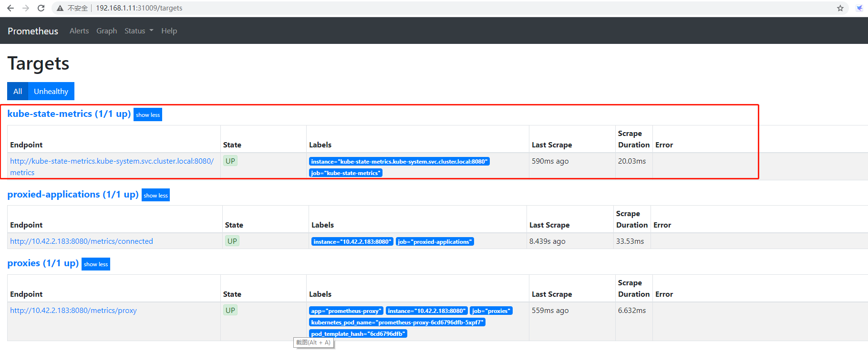Screen dimensions: 868x364
Task: Click the 33.53ms scrape duration value
Action: click(x=630, y=241)
